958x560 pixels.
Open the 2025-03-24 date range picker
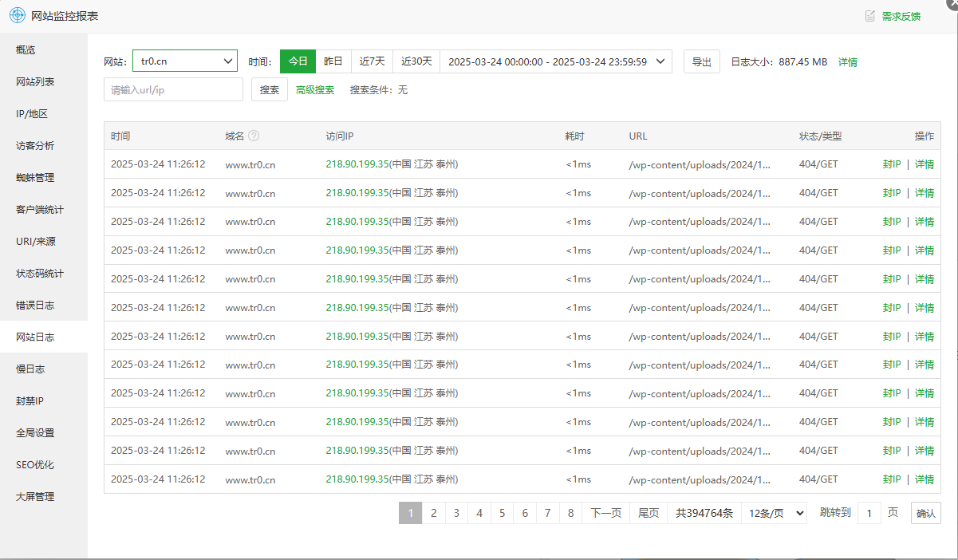point(556,61)
